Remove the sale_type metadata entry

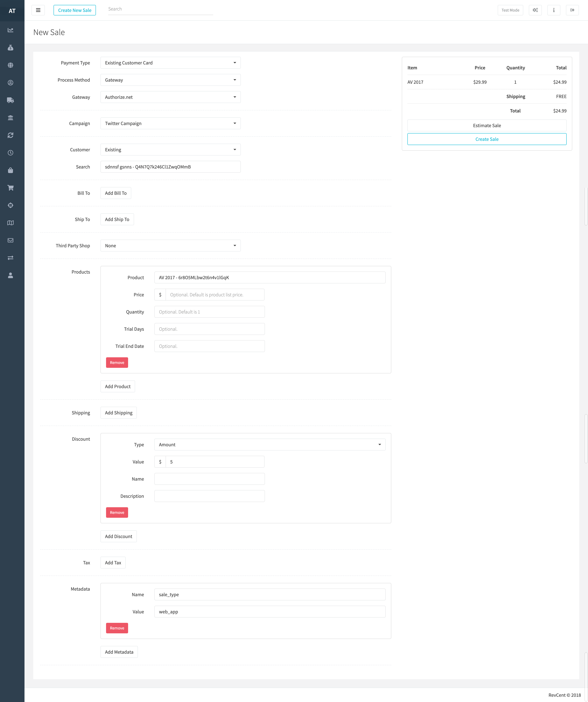[117, 628]
